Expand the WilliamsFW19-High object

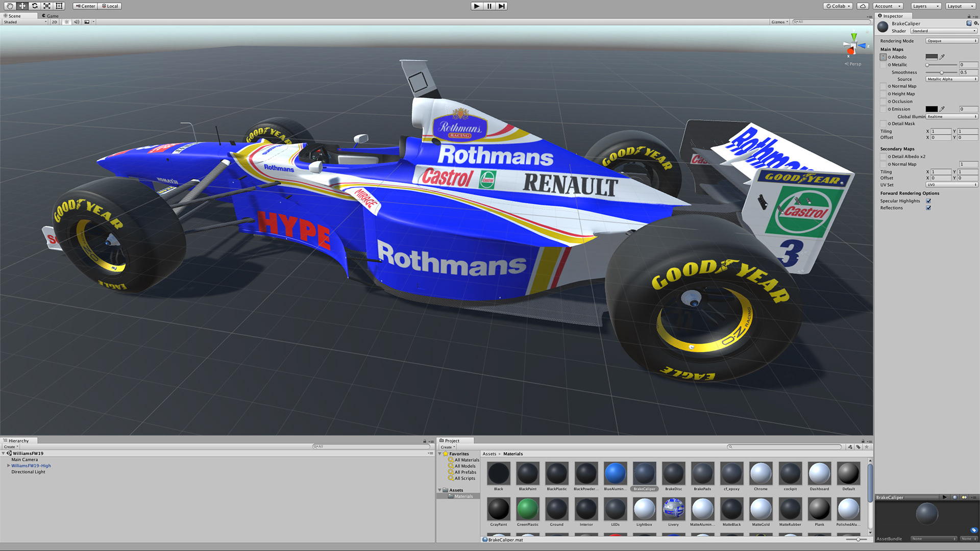8,465
